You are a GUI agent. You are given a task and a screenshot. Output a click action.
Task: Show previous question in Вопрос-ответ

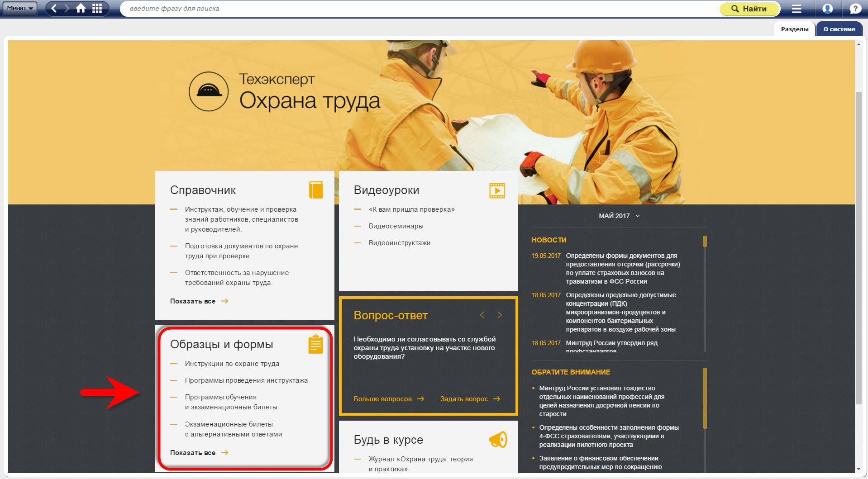(482, 315)
